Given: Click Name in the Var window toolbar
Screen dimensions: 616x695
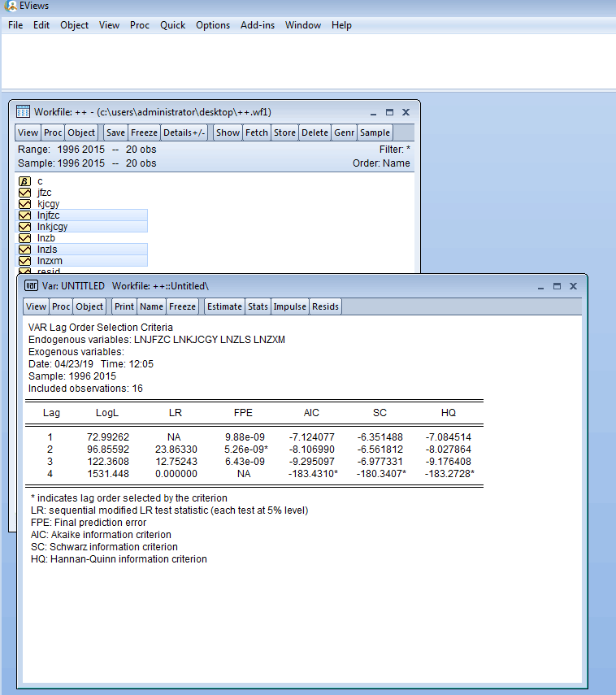Looking at the screenshot, I should click(x=152, y=306).
